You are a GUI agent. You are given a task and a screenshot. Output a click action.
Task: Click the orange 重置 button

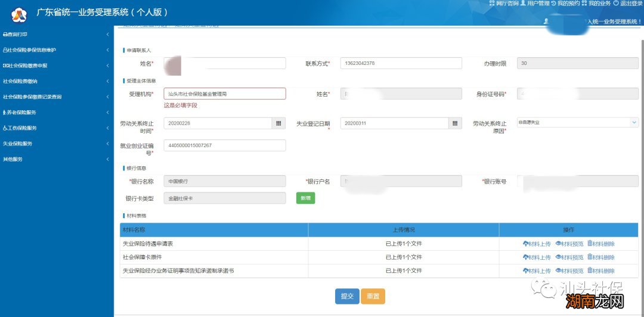tap(373, 297)
